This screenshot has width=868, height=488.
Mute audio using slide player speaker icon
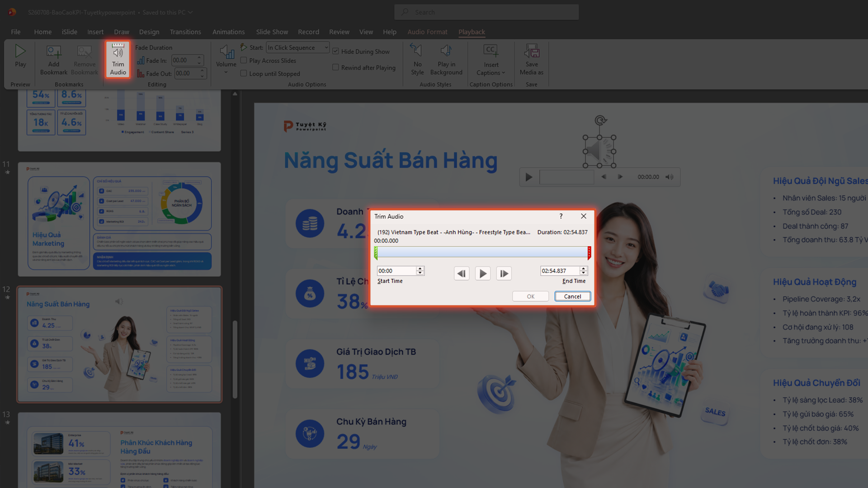(670, 177)
